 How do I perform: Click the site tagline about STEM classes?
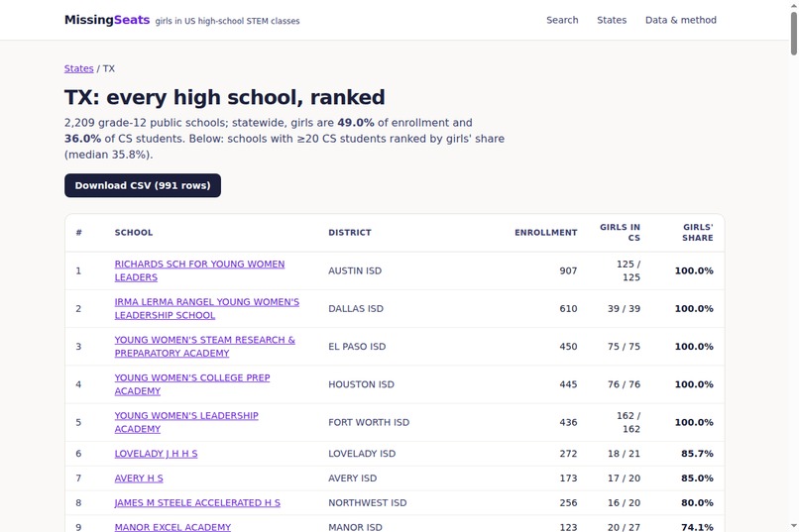tap(227, 21)
